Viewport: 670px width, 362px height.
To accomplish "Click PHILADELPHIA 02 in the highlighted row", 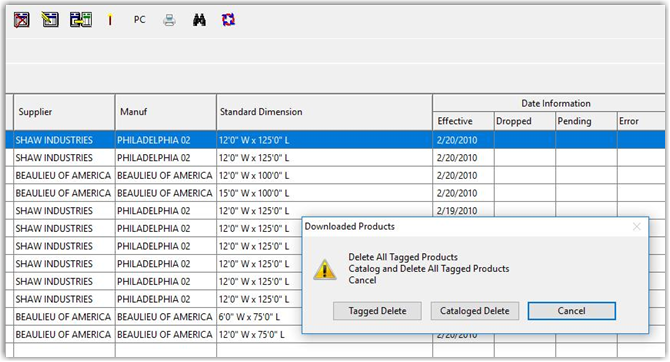I will coord(166,140).
